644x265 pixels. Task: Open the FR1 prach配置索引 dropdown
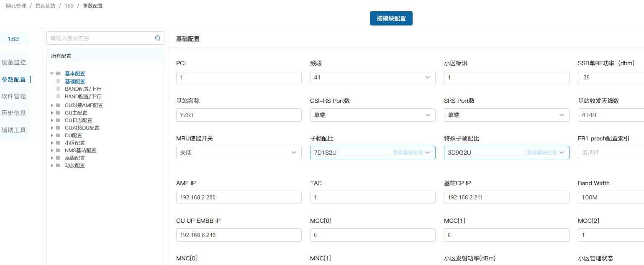(611, 153)
